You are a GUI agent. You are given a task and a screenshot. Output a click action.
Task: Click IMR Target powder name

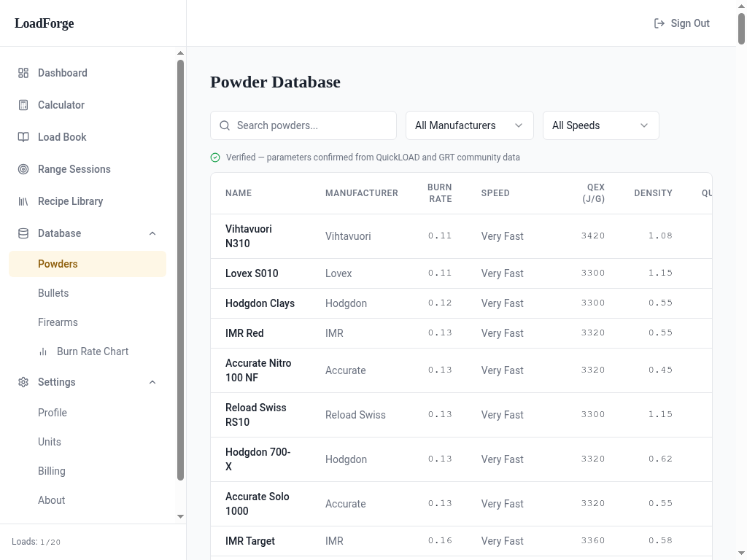250,541
